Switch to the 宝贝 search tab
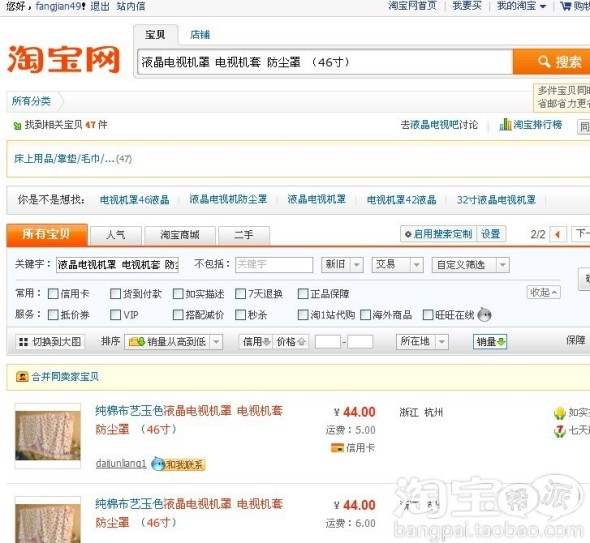The image size is (590, 543). point(155,35)
